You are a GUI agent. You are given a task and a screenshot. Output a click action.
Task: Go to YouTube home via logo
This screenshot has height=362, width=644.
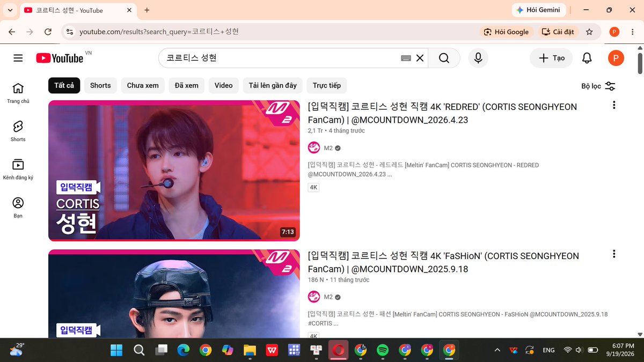60,58
